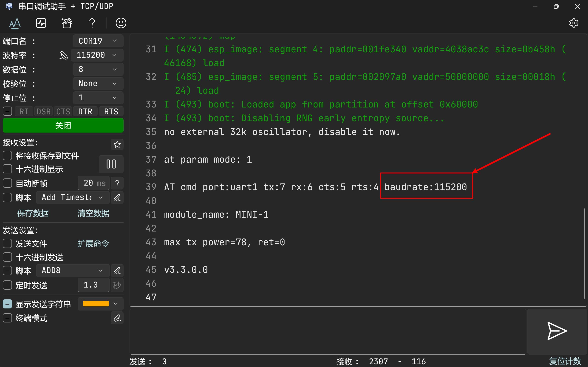588x367 pixels.
Task: Enable 发送文件 checkbox
Action: [x=7, y=243]
